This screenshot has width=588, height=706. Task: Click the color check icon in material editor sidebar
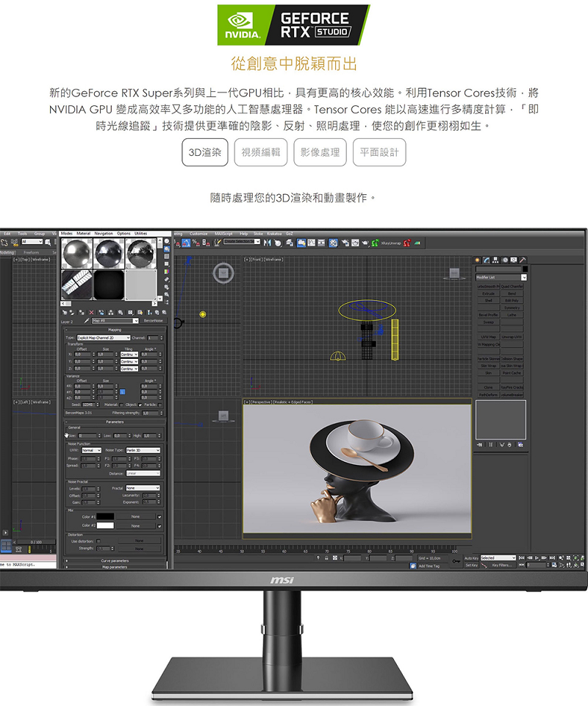pos(166,271)
